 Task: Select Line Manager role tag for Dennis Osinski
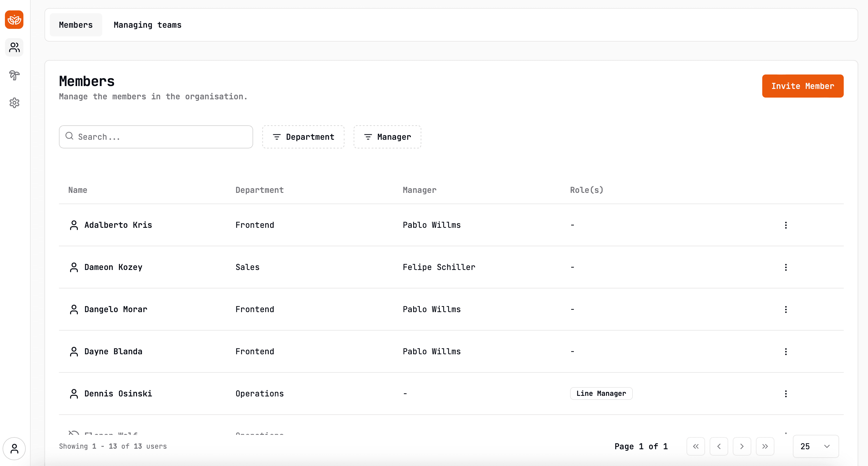pos(601,393)
